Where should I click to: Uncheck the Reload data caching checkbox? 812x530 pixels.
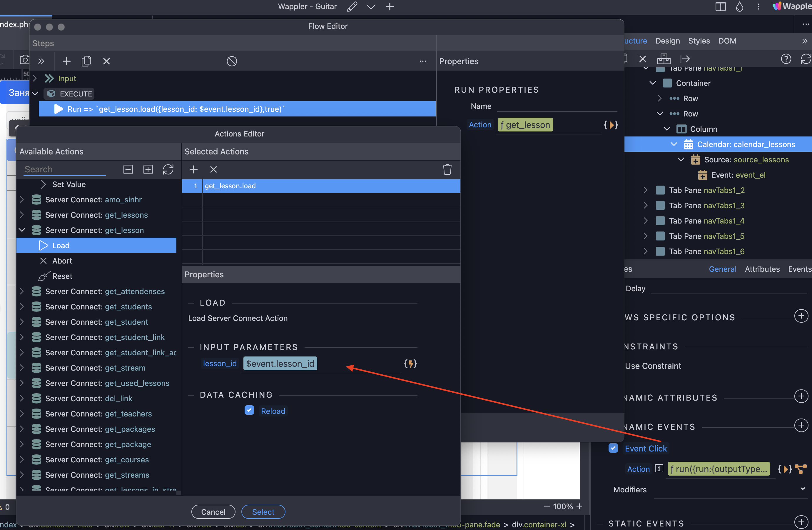tap(249, 410)
